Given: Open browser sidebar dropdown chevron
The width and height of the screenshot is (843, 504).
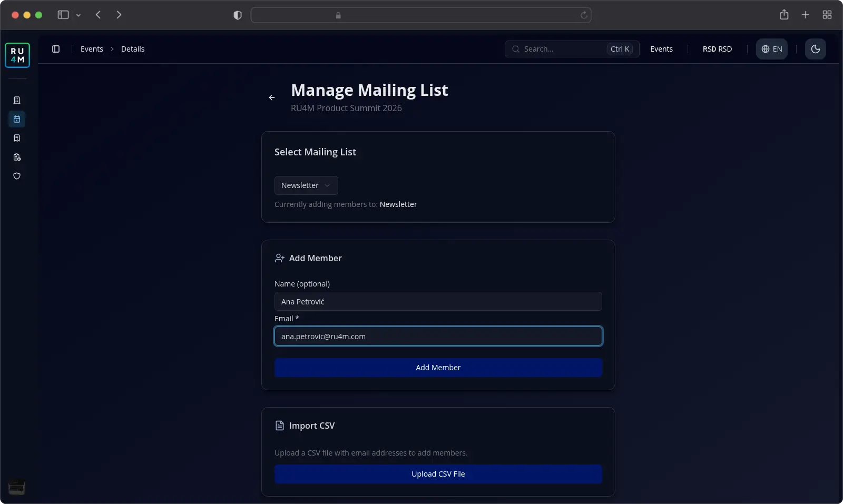Looking at the screenshot, I should coord(79,15).
